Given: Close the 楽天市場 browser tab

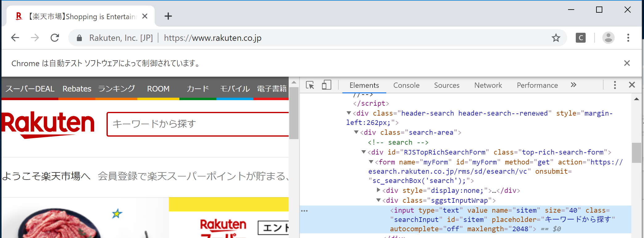Looking at the screenshot, I should 145,16.
